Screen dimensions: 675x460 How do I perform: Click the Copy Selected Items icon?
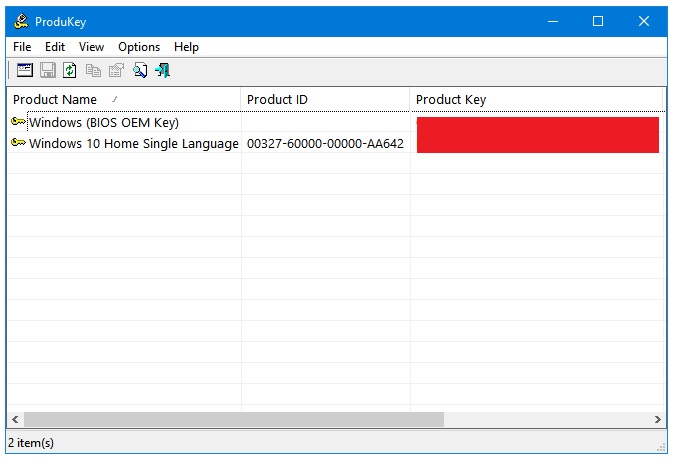pyautogui.click(x=93, y=70)
